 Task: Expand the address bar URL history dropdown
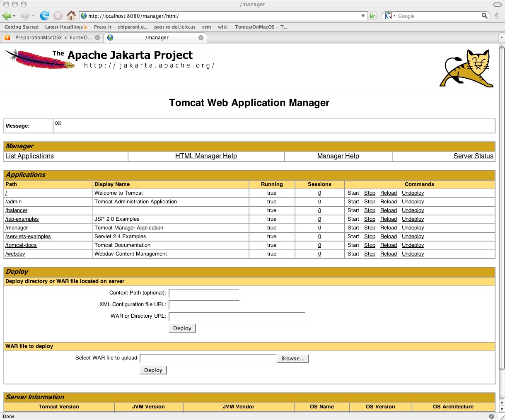(x=363, y=16)
